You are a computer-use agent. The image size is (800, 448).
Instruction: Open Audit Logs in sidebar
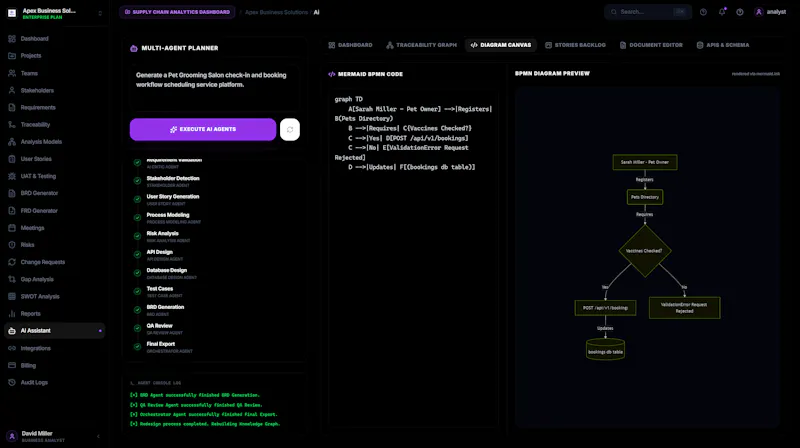[x=54, y=382]
